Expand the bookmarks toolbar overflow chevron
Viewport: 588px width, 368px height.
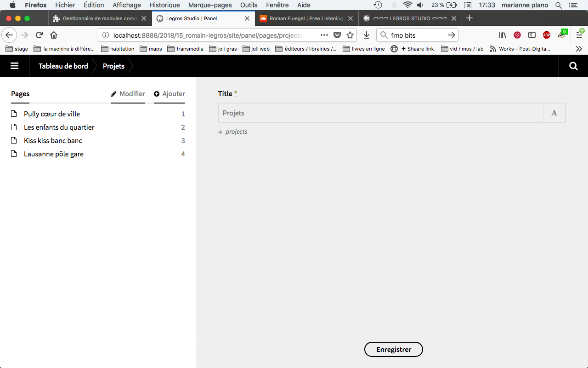579,49
